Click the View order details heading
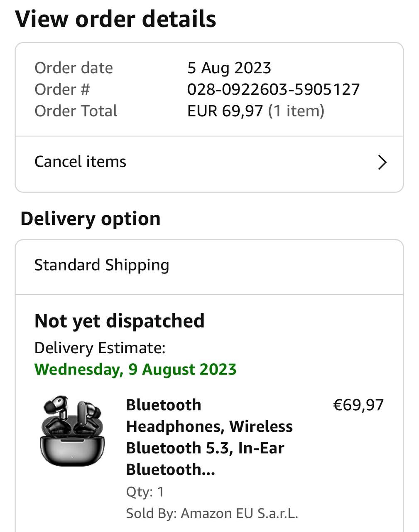The image size is (419, 532). [x=115, y=19]
